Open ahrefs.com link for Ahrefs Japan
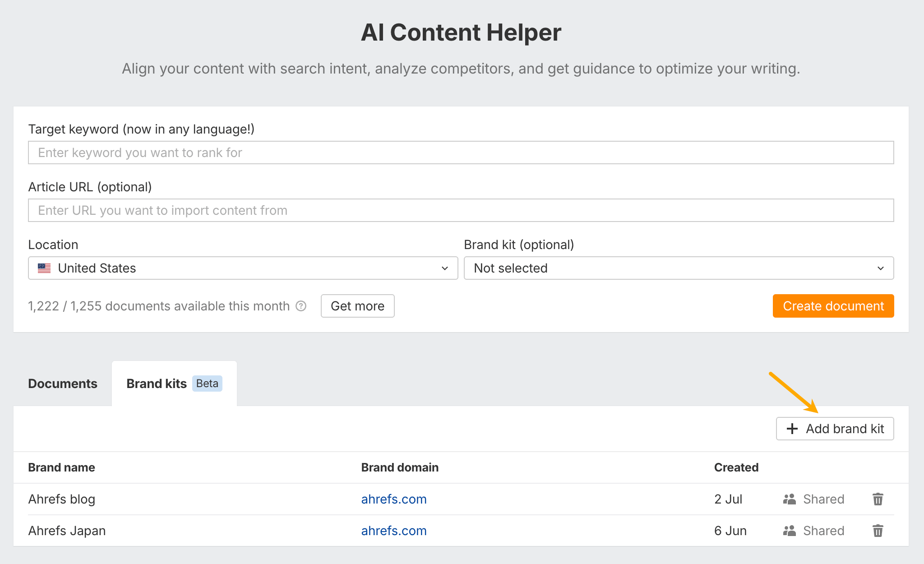 (x=393, y=531)
